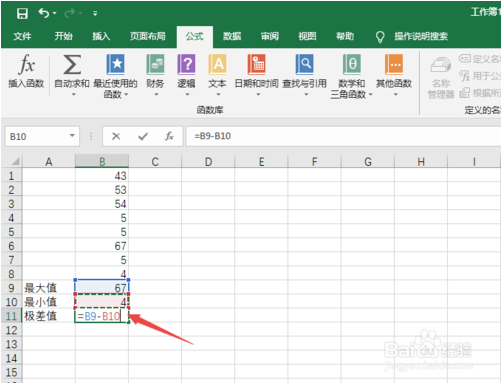This screenshot has width=504, height=385.
Task: Click the formula bar fx insert function icon
Action: [169, 136]
